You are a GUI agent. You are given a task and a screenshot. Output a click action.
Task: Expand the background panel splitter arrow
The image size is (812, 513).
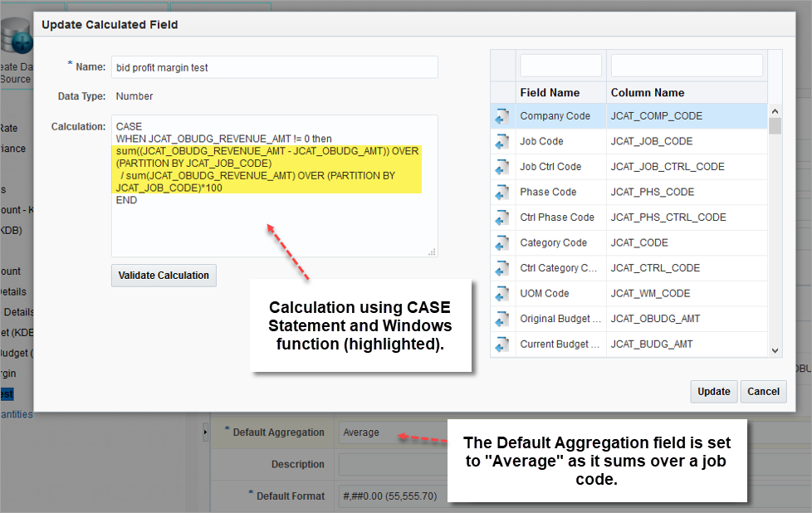(205, 432)
